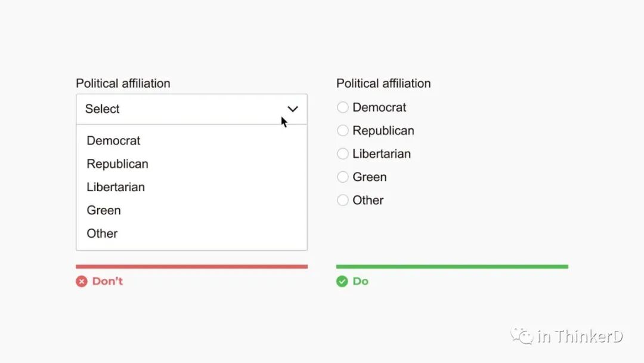Choose Other in the dropdown list

tap(103, 234)
